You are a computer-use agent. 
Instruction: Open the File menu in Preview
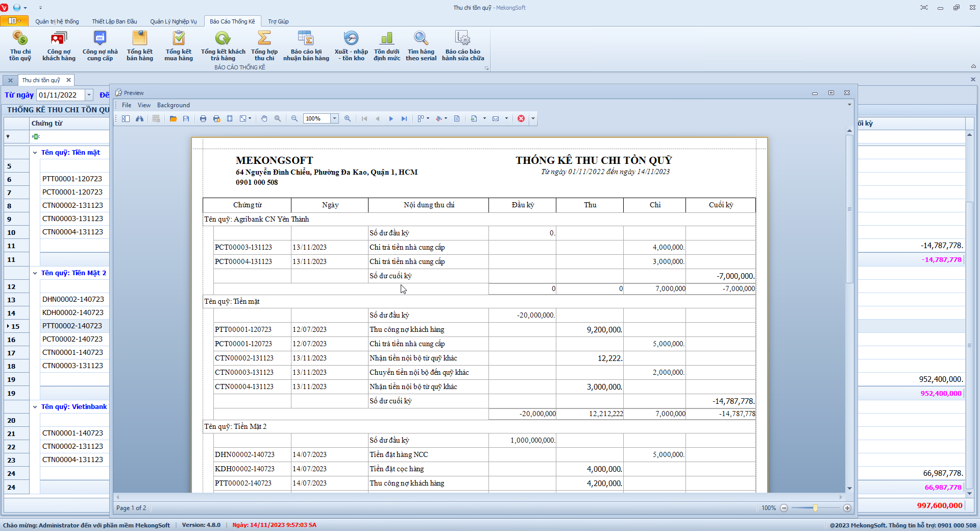127,105
